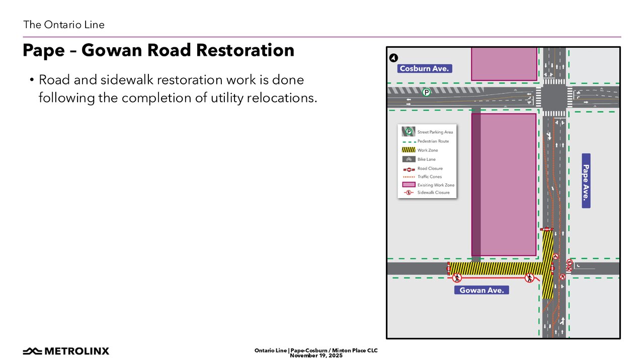
Task: Click the road closure barrier atop the Pape work zone
Action: [547, 229]
